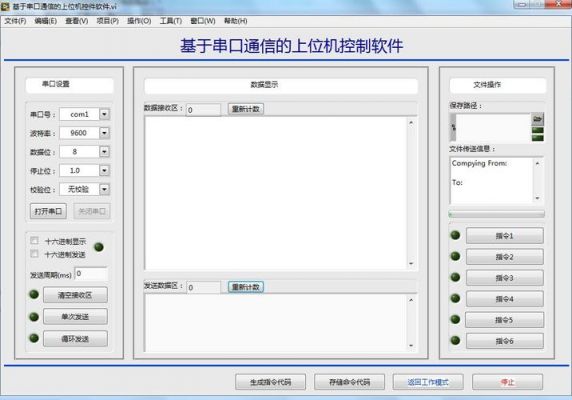
Task: Click the folder browse icon beside 保存路径
Action: (538, 119)
